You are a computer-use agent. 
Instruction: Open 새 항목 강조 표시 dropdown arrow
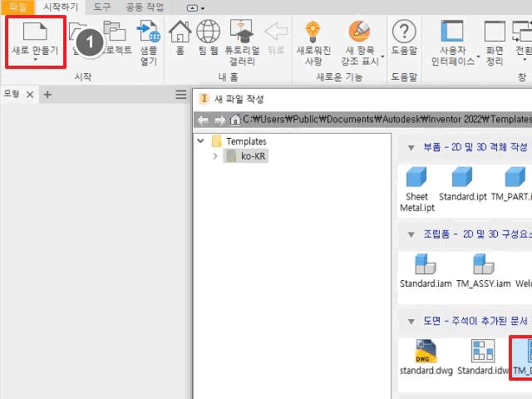(382, 57)
